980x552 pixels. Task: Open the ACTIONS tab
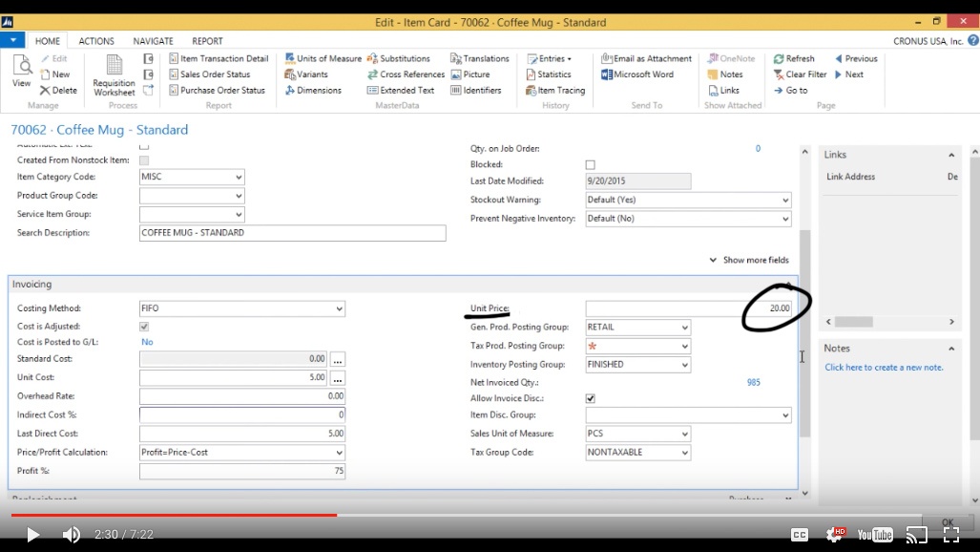[x=96, y=40]
